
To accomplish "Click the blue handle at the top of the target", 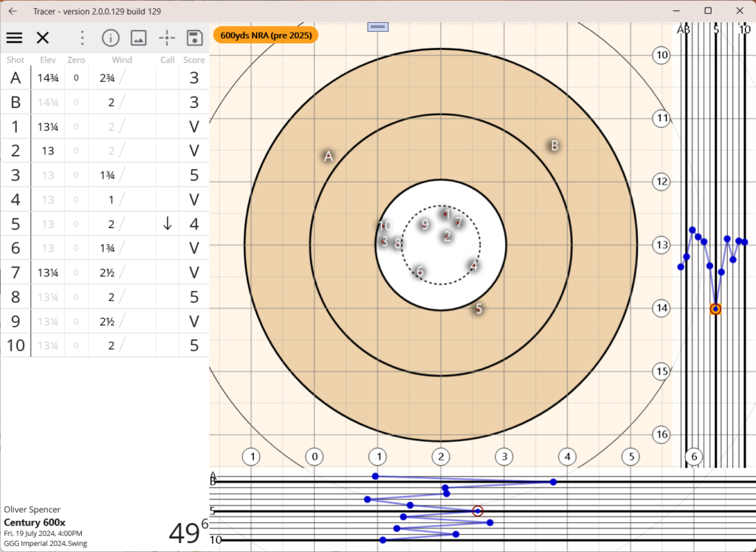I will (378, 27).
